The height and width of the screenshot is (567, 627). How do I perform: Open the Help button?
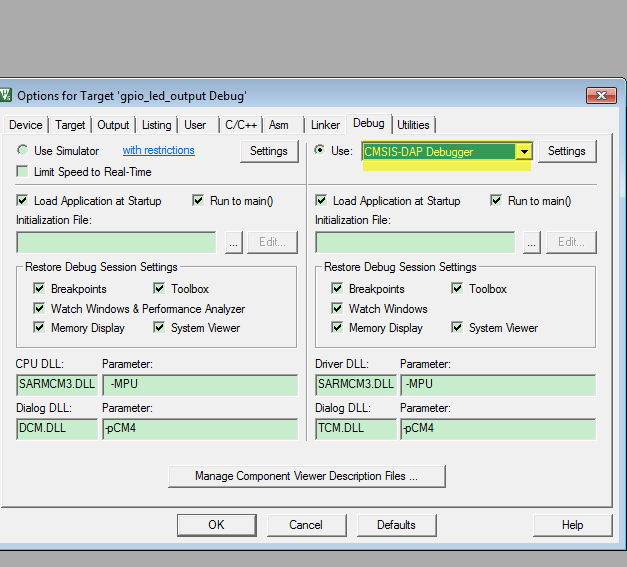point(573,525)
